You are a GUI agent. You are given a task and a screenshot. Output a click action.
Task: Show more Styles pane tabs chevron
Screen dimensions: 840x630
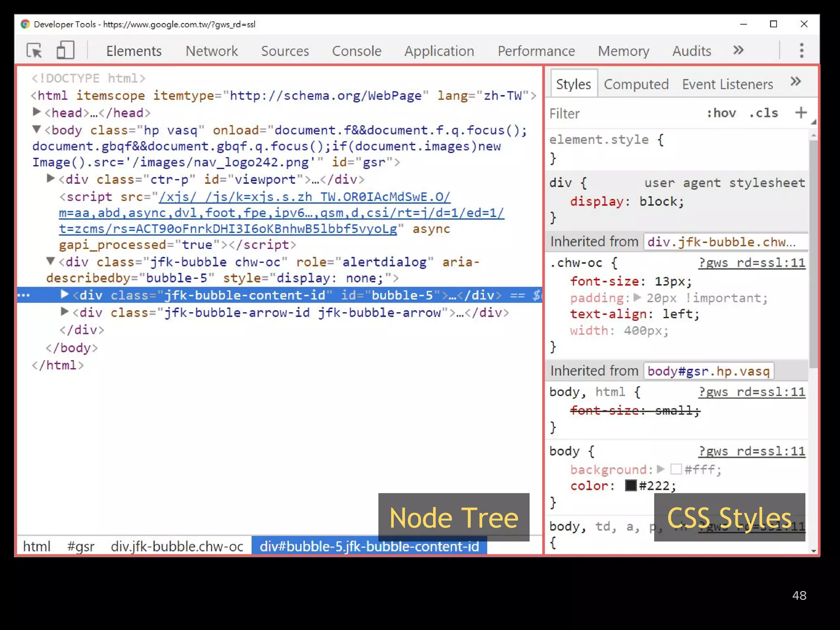[796, 81]
